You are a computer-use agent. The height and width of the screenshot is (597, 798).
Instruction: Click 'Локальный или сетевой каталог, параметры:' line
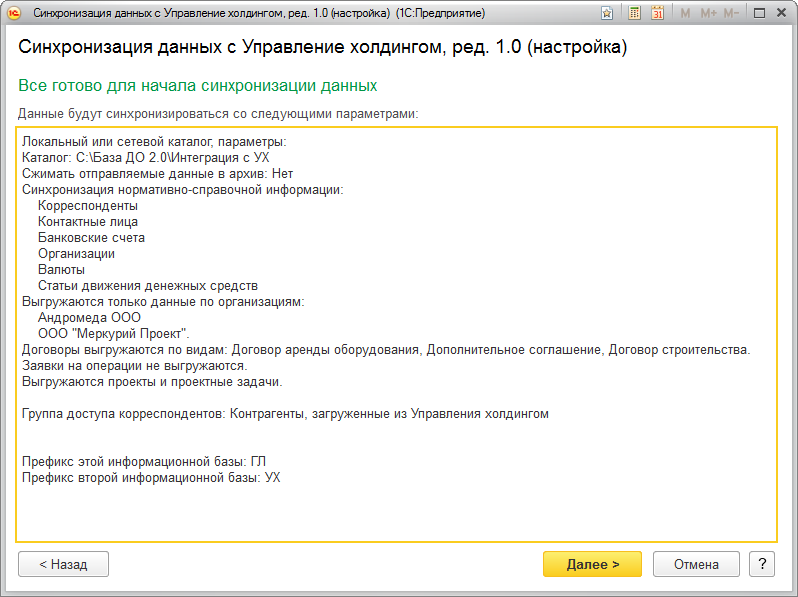(154, 141)
